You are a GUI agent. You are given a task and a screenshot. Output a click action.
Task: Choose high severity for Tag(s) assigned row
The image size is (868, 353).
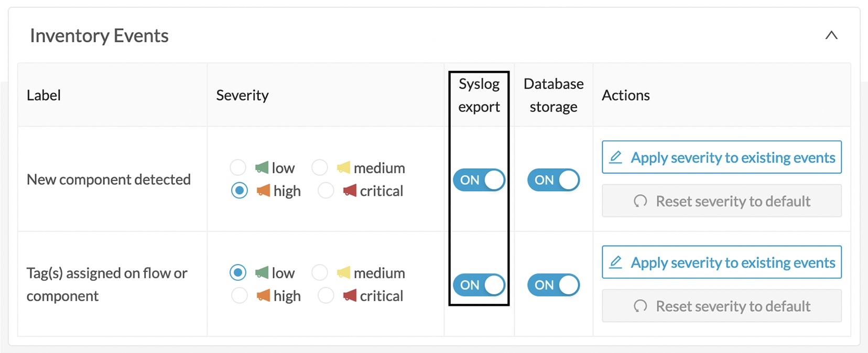pyautogui.click(x=240, y=295)
